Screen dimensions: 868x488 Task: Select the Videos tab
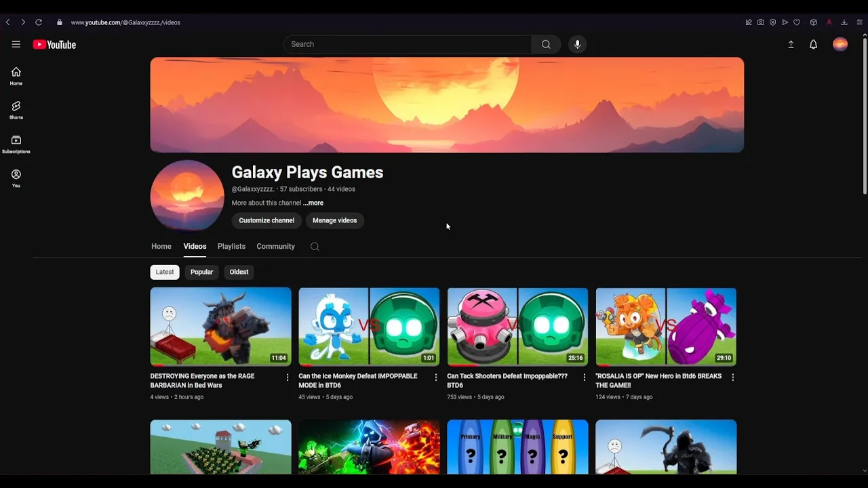pos(195,247)
